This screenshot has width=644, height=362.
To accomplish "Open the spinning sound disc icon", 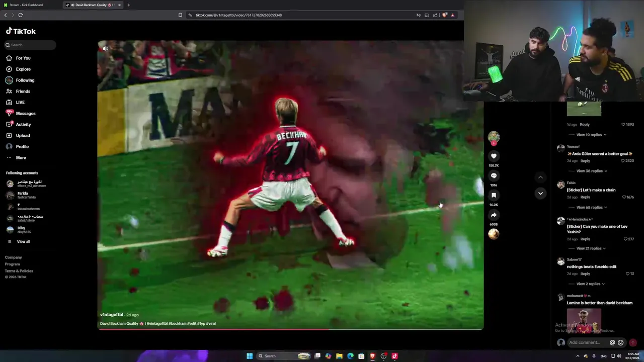I will 494,234.
